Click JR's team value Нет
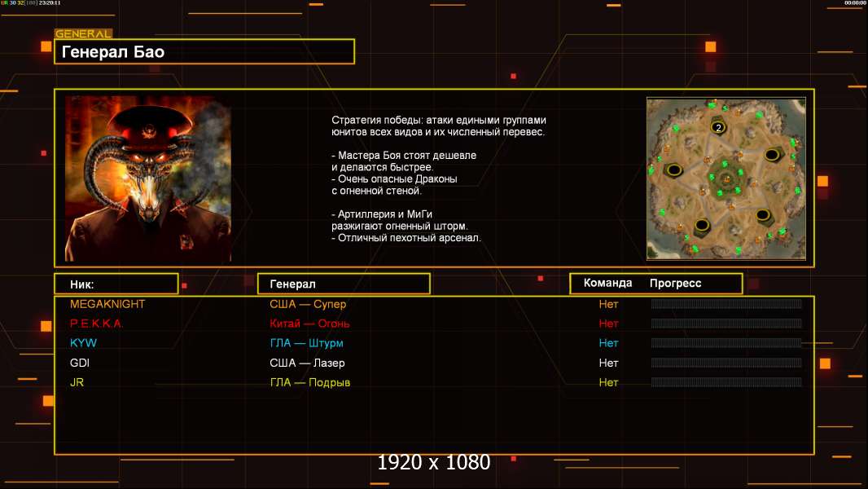 click(x=608, y=382)
